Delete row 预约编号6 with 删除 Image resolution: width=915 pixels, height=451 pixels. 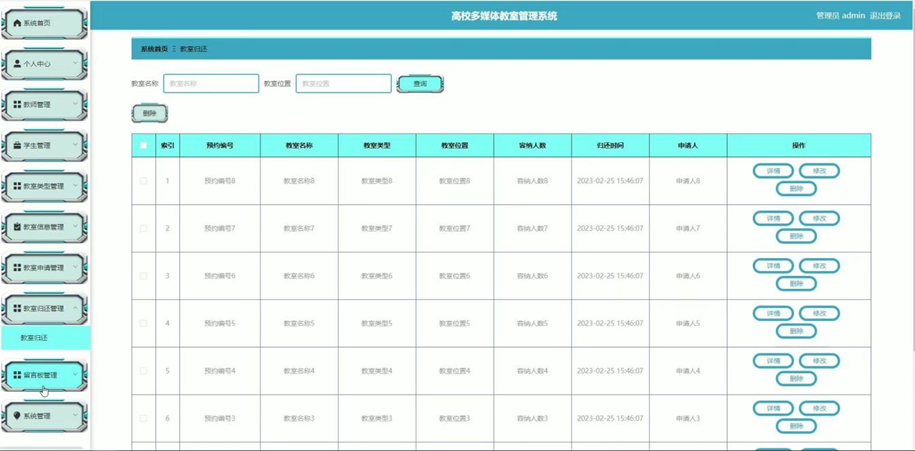tap(796, 284)
